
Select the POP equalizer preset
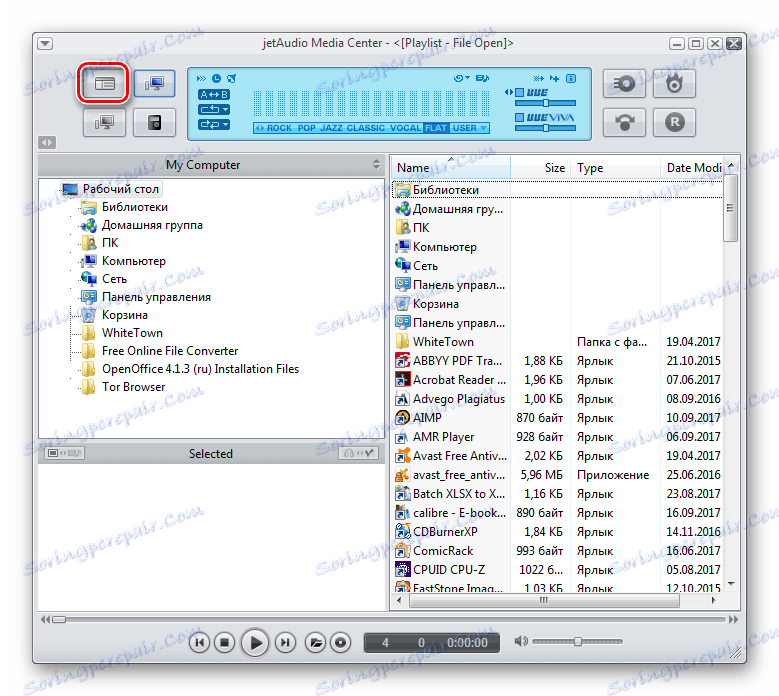click(x=307, y=128)
